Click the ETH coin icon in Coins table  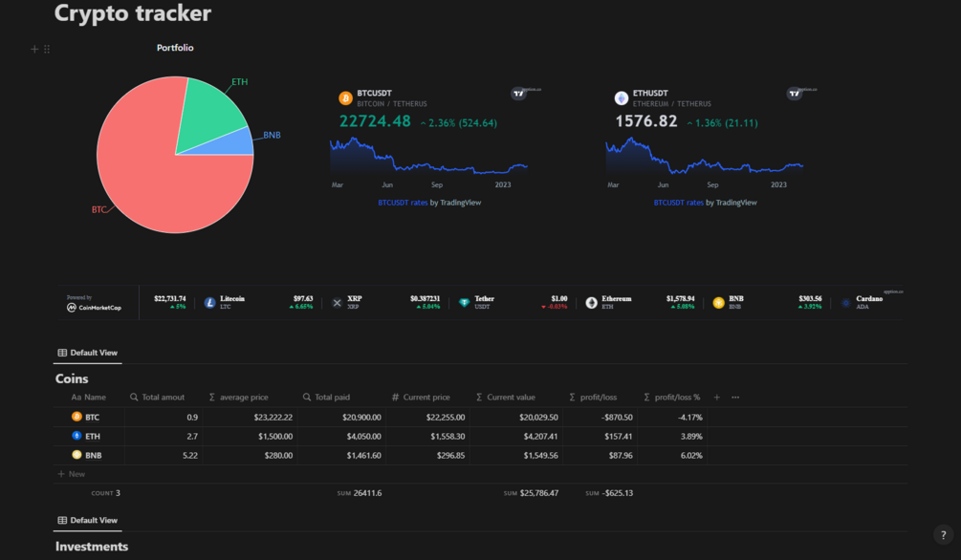[x=76, y=436]
